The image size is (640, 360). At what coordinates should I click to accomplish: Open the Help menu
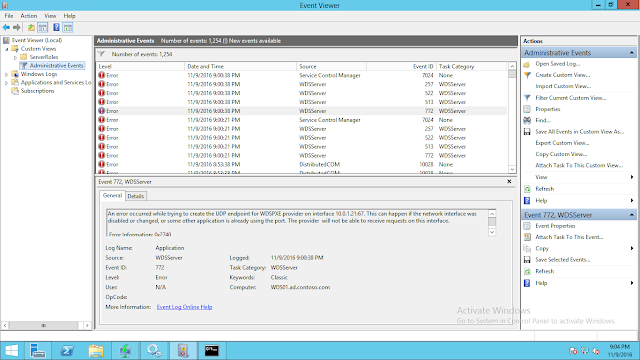coord(69,16)
